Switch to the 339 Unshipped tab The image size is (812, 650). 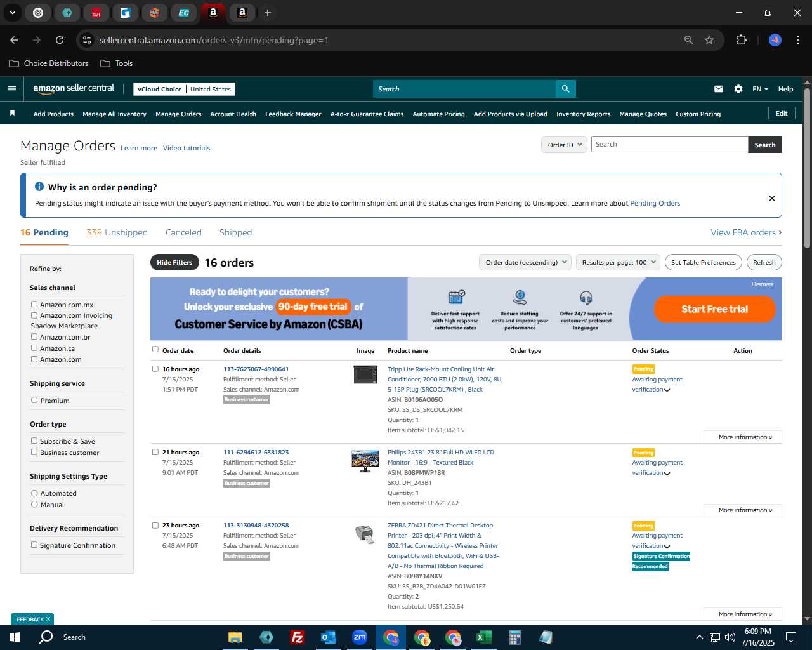pyautogui.click(x=117, y=232)
